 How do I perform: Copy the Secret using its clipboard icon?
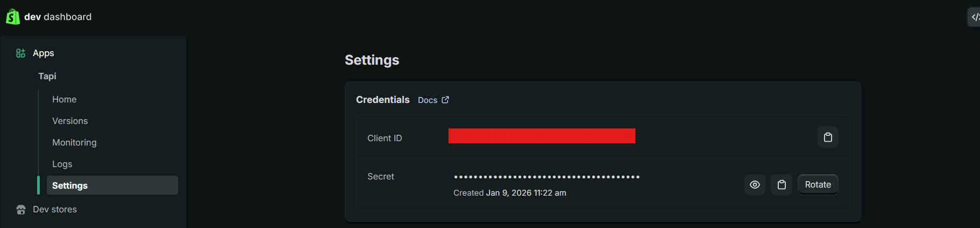click(x=782, y=185)
